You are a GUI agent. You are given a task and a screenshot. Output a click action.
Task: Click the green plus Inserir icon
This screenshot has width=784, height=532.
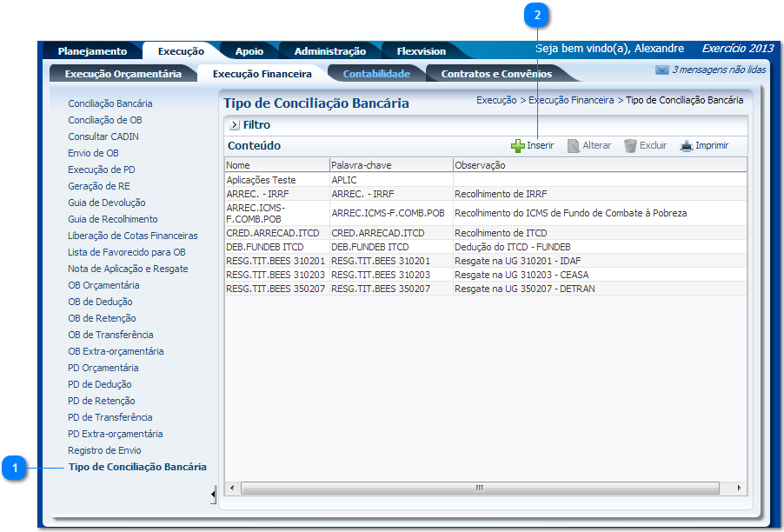[x=517, y=146]
